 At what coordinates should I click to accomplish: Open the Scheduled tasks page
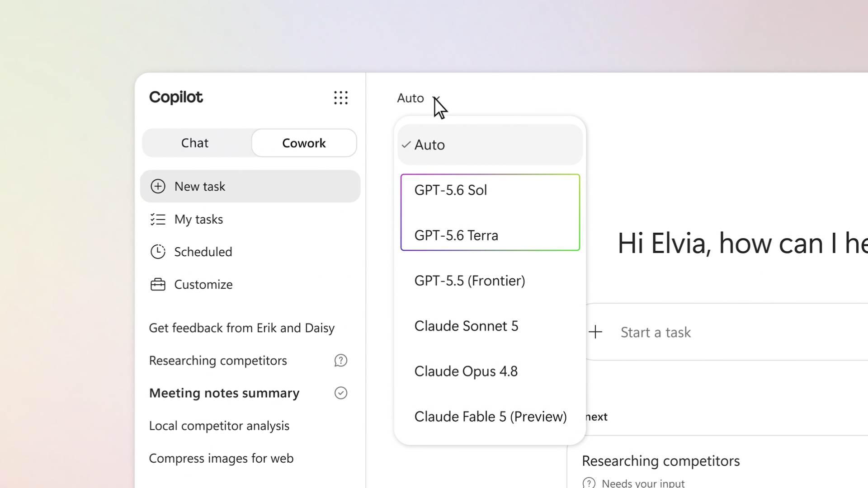click(x=250, y=252)
